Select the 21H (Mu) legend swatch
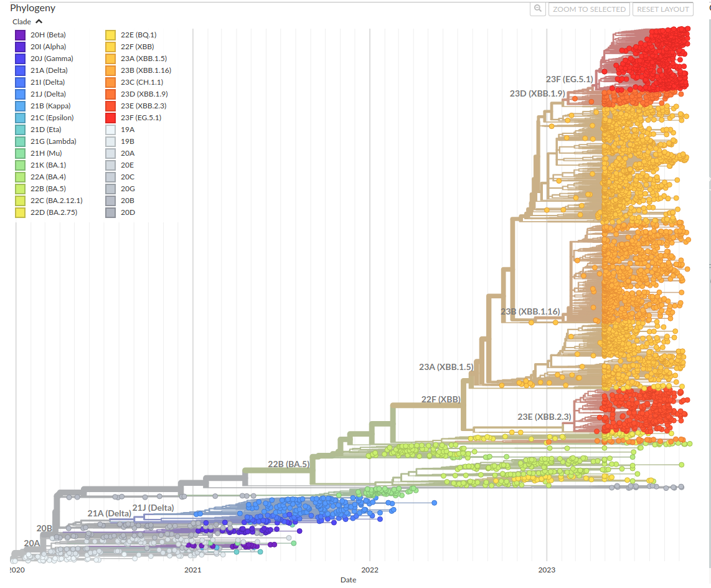The height and width of the screenshot is (588, 711). 20,153
